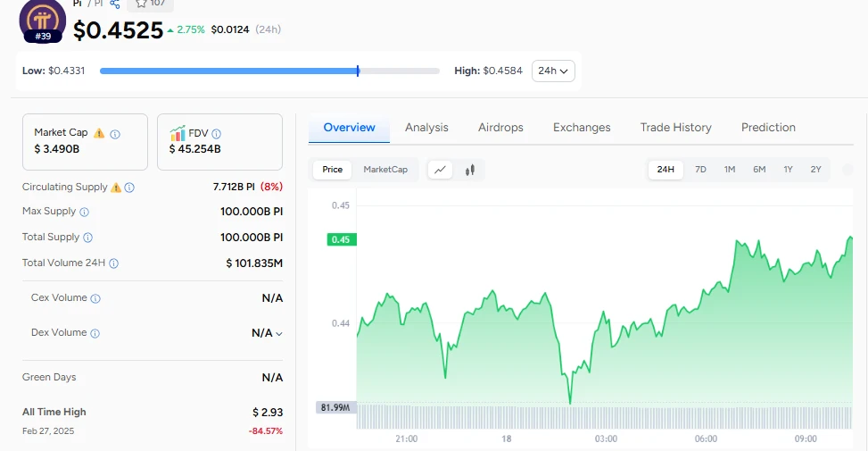
Task: Click the 7.712B PI circulating supply value
Action: coord(234,187)
